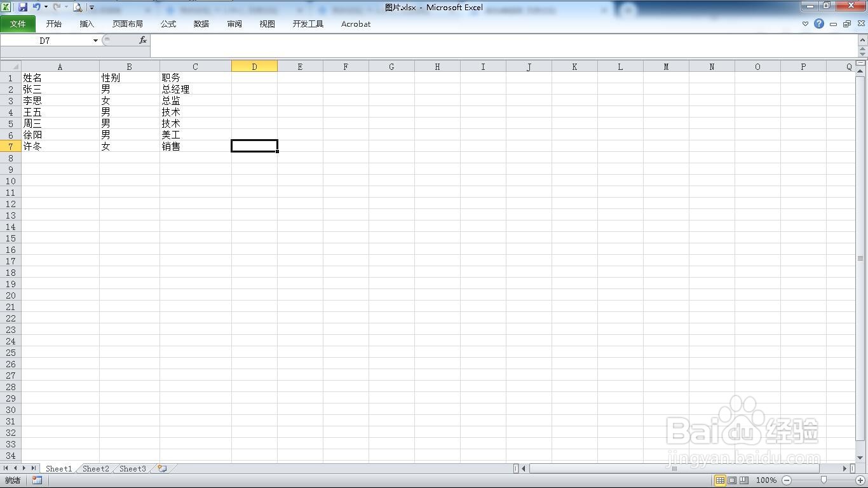868x488 pixels.
Task: Open the 文件 (File) tab
Action: pyautogui.click(x=18, y=24)
